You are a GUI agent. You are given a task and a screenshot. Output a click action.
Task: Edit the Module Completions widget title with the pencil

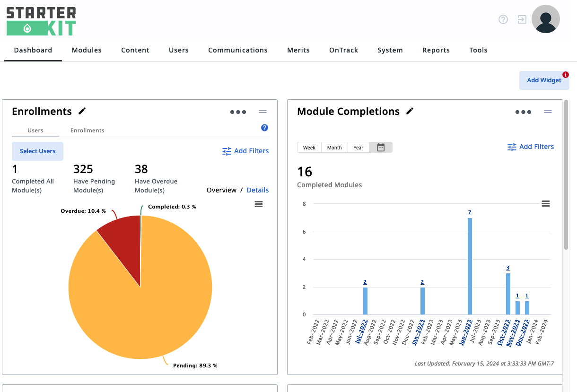[410, 111]
